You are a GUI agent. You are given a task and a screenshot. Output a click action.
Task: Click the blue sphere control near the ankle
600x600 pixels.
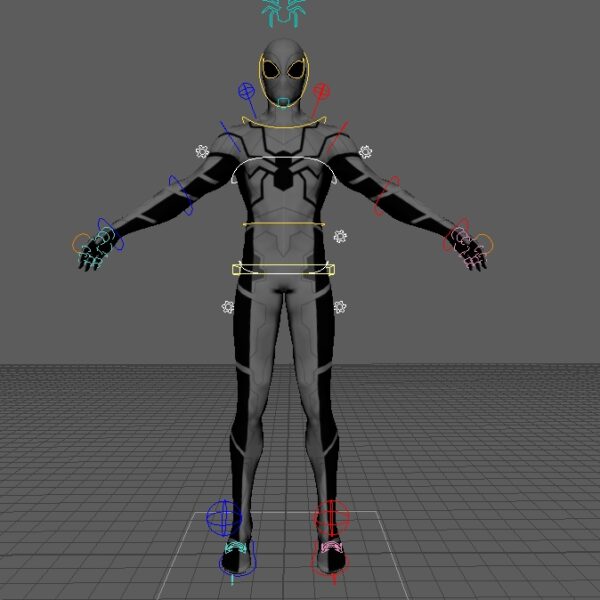223,518
